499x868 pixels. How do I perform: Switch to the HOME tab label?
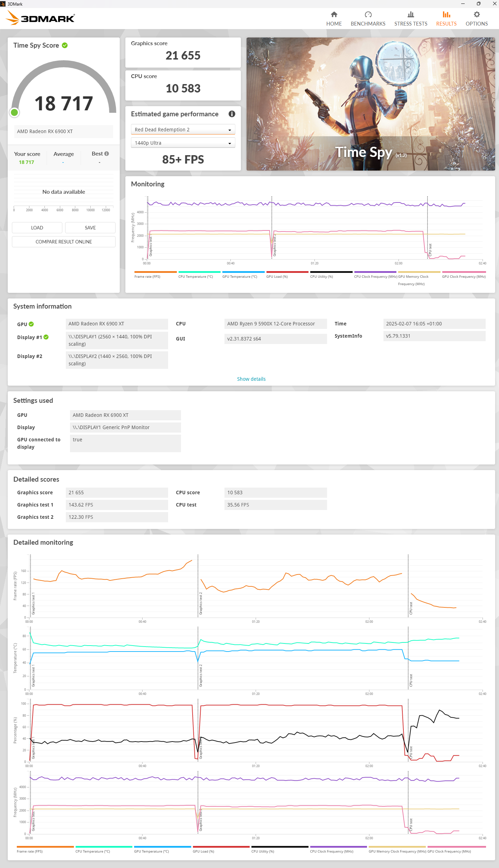pyautogui.click(x=334, y=24)
